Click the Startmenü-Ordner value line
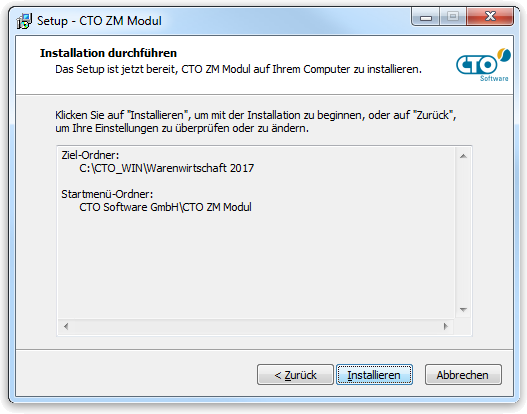The image size is (527, 414). pos(165,207)
